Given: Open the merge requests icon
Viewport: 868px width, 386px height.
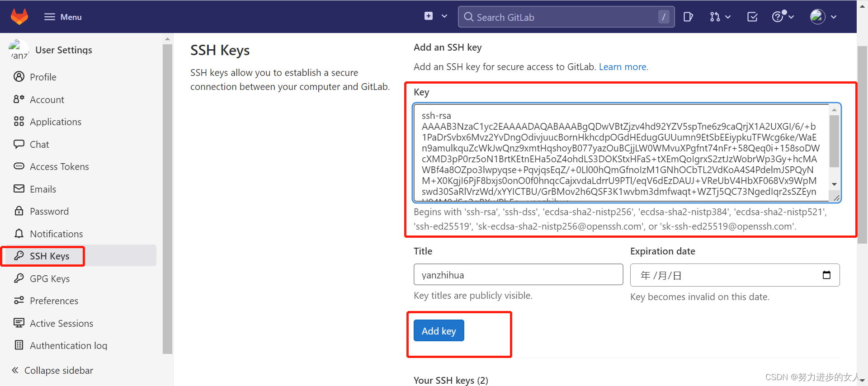Looking at the screenshot, I should coord(715,17).
